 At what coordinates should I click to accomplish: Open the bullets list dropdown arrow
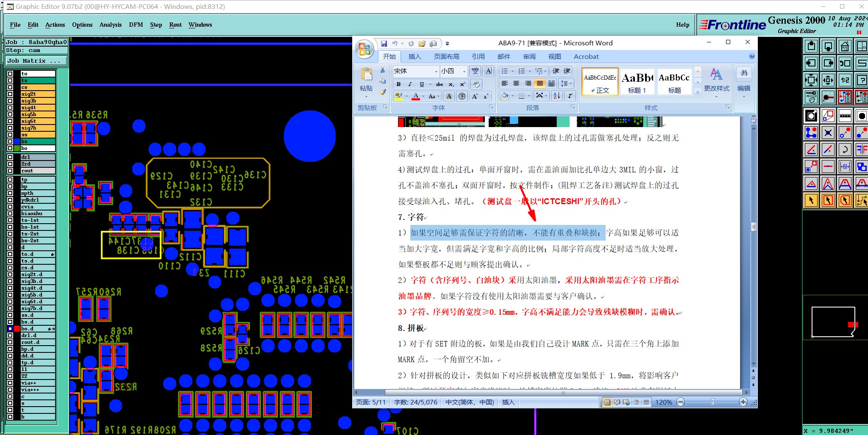[512, 71]
